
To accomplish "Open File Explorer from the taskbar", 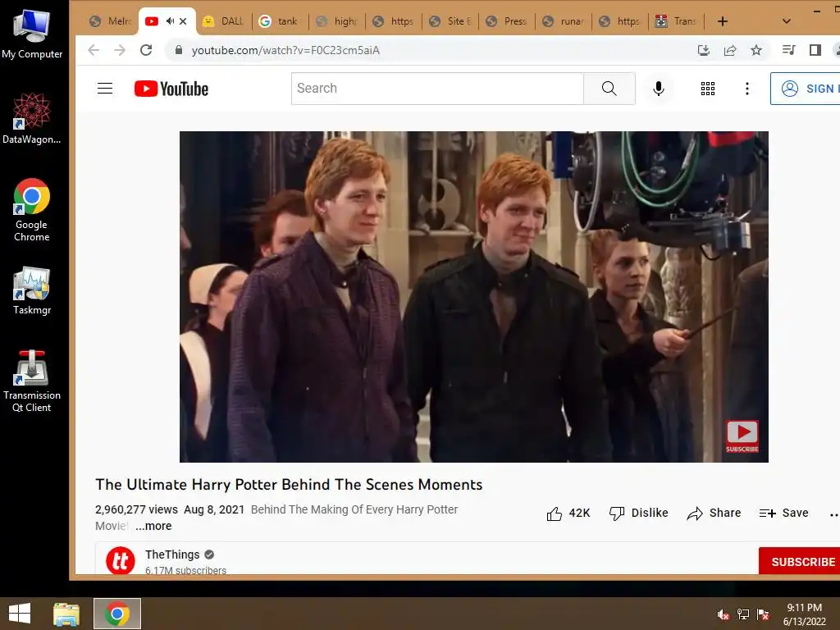I will tap(66, 614).
